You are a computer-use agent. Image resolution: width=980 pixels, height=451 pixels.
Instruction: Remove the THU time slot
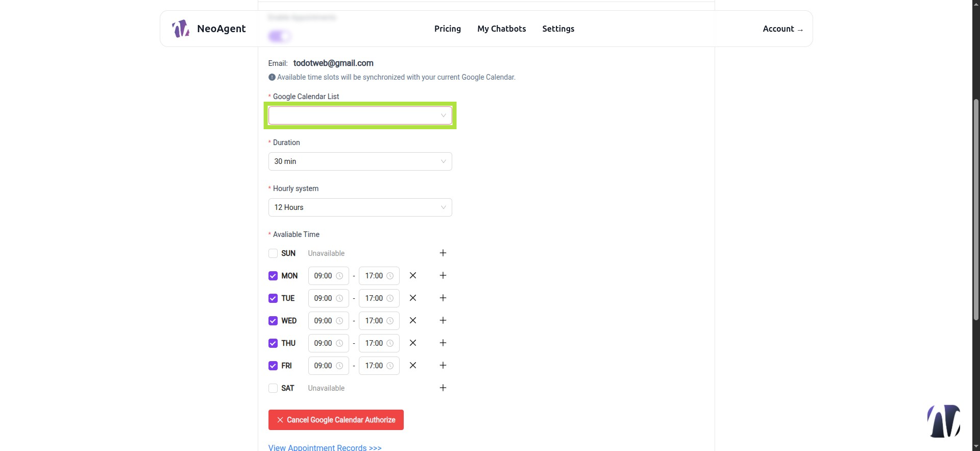click(x=413, y=343)
